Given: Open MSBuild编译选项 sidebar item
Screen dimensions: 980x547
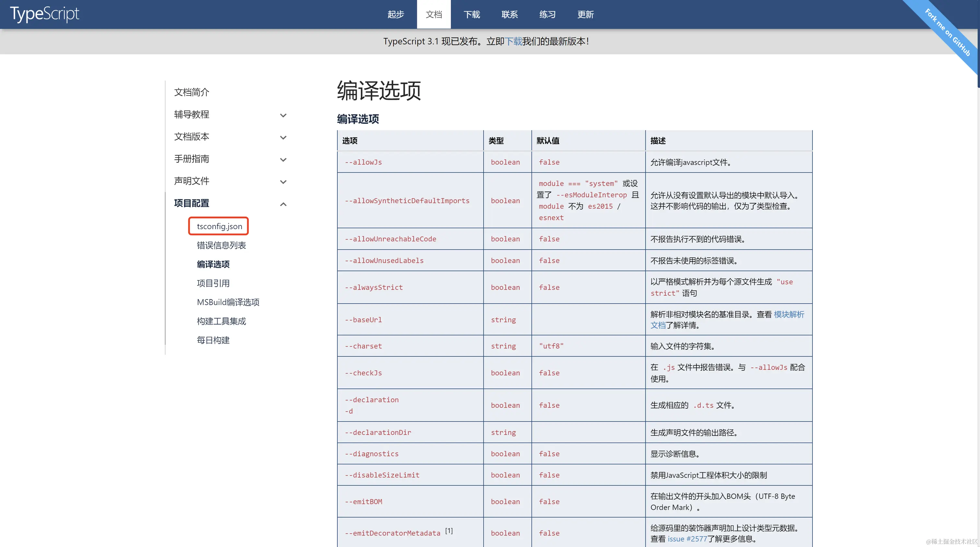Looking at the screenshot, I should coord(228,302).
